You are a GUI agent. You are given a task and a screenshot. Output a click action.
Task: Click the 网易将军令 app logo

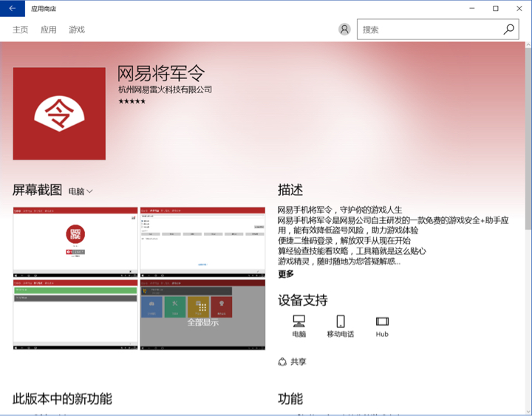[59, 114]
